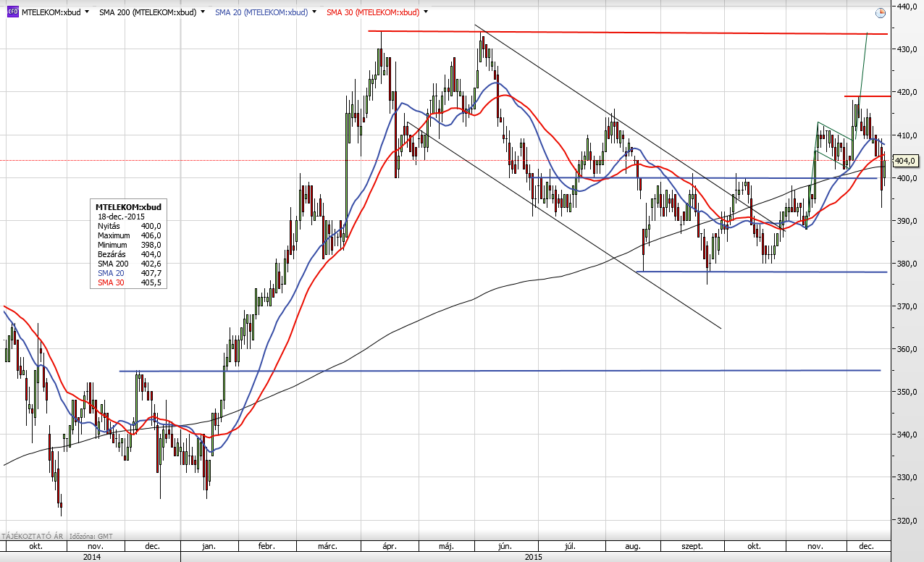Image resolution: width=924 pixels, height=562 pixels.
Task: Click the jún. month on the time axis
Action: [505, 546]
